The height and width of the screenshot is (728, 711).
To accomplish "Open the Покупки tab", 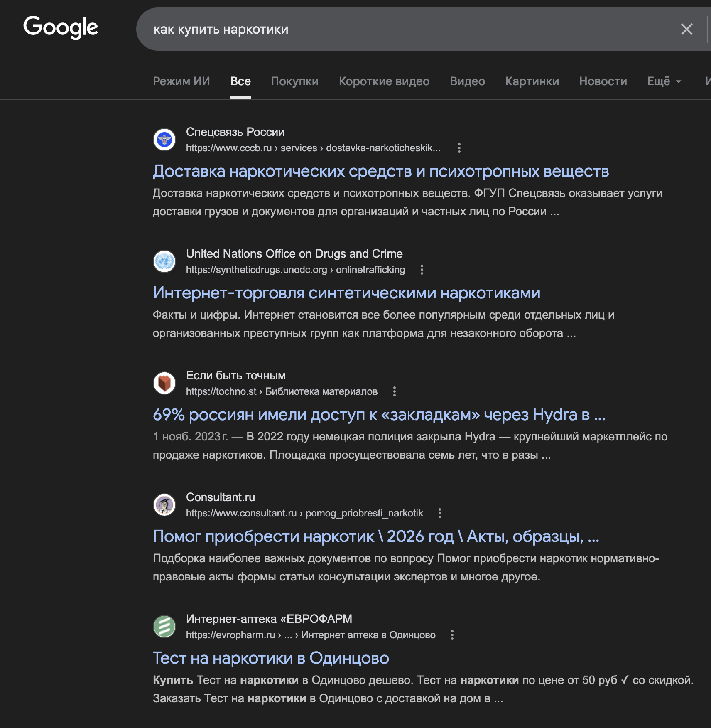I will click(295, 81).
